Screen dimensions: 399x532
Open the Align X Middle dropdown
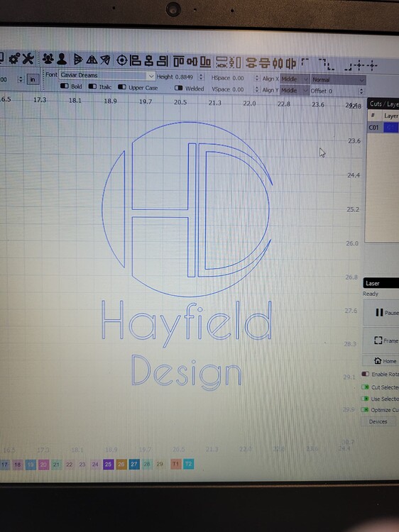(x=295, y=79)
